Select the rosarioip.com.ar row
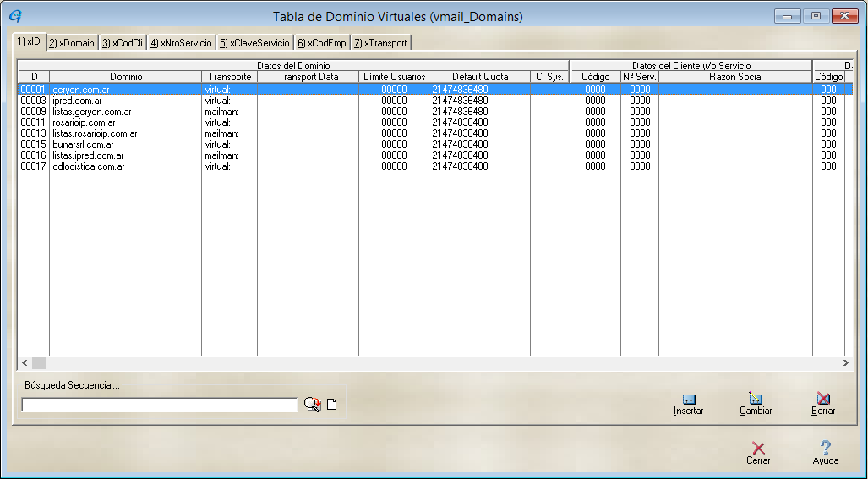Screen dimensions: 868x479 (x=435, y=122)
